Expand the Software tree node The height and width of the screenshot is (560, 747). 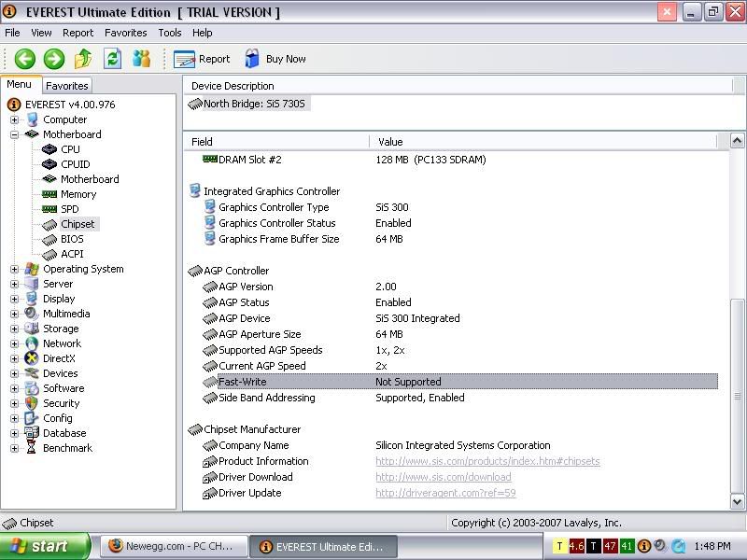(x=14, y=388)
